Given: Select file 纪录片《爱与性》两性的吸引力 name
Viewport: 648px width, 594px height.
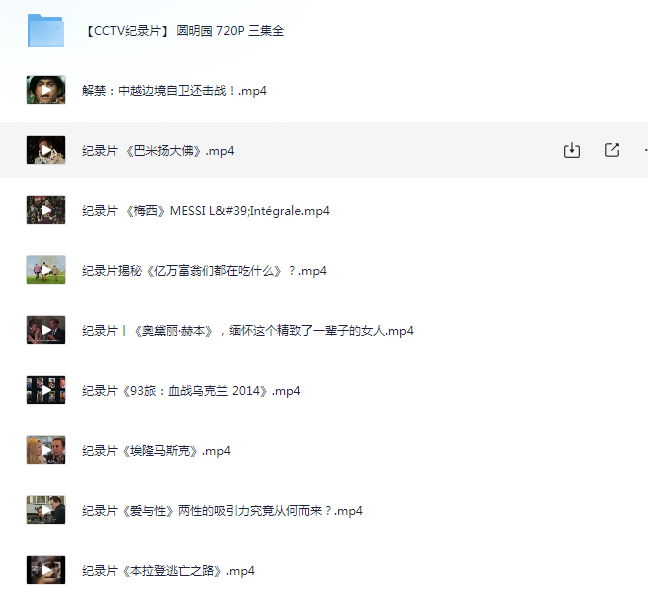Looking at the screenshot, I should tap(222, 511).
